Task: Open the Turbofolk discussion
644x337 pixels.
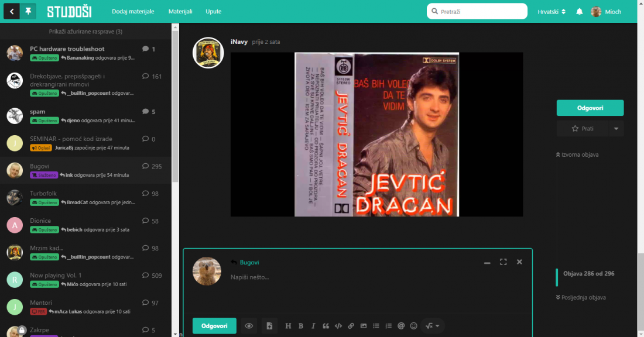Action: (43, 193)
